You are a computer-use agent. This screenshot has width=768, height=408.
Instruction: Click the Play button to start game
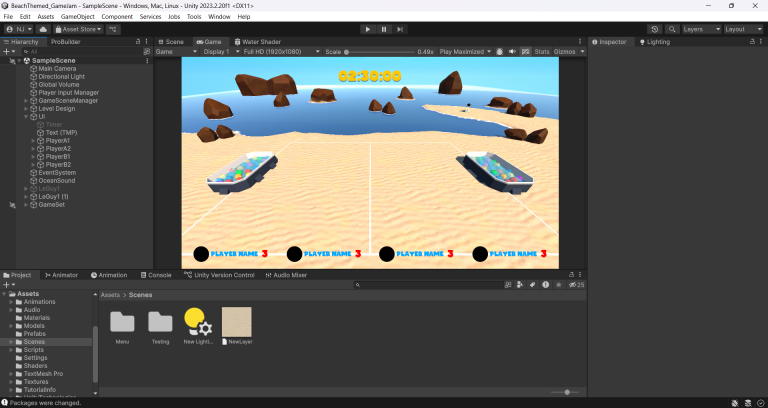click(x=368, y=29)
